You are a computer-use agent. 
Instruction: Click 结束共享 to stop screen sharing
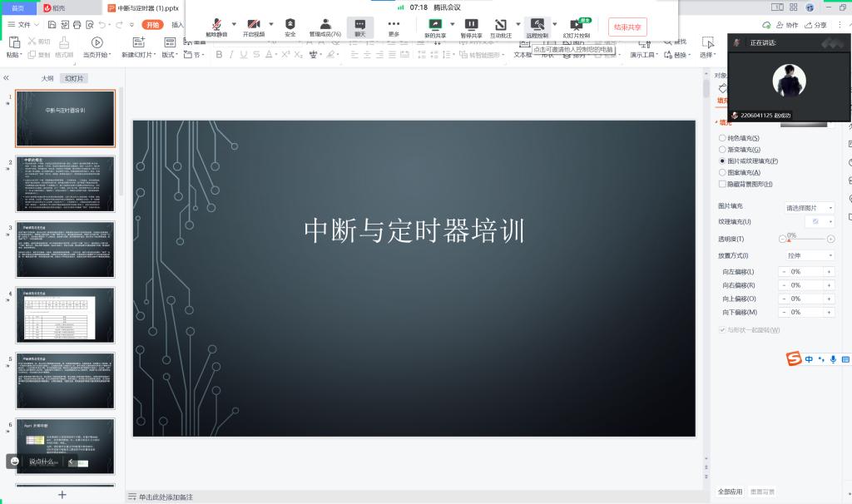pos(627,26)
